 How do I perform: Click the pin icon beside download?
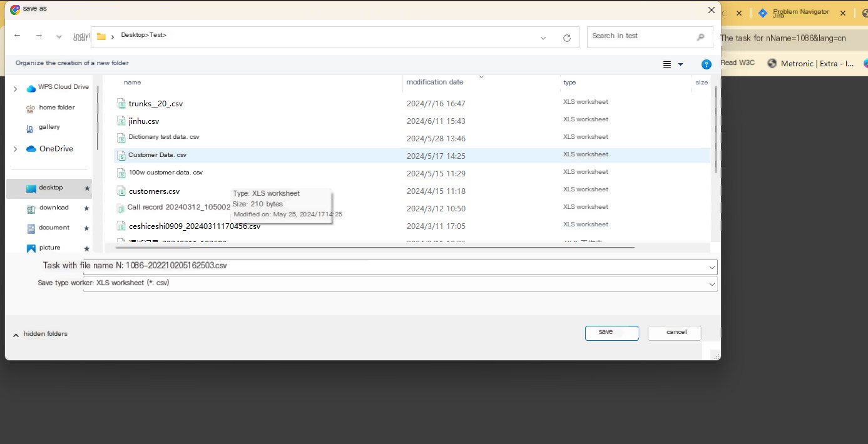pyautogui.click(x=87, y=208)
